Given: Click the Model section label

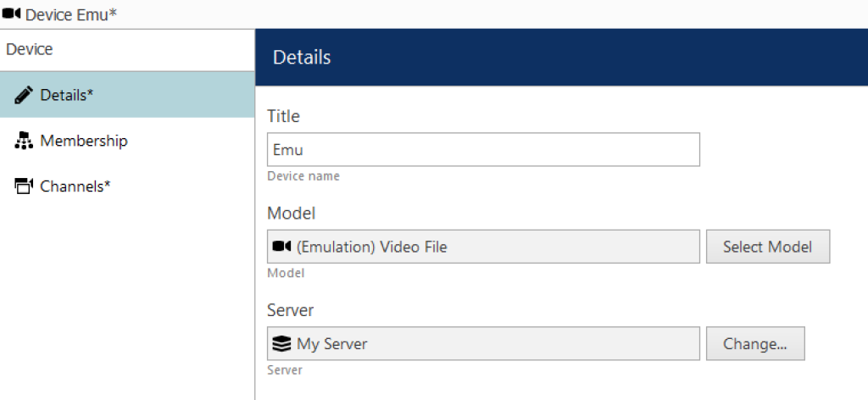Looking at the screenshot, I should [x=292, y=213].
